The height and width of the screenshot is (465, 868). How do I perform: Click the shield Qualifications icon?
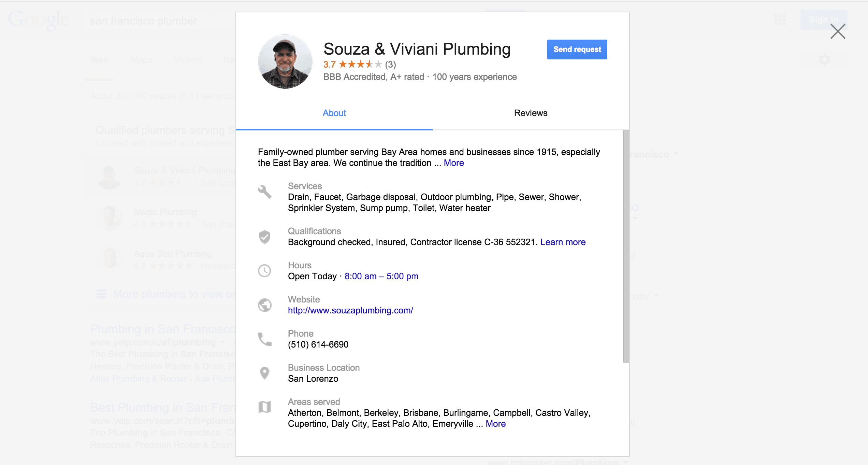[265, 237]
